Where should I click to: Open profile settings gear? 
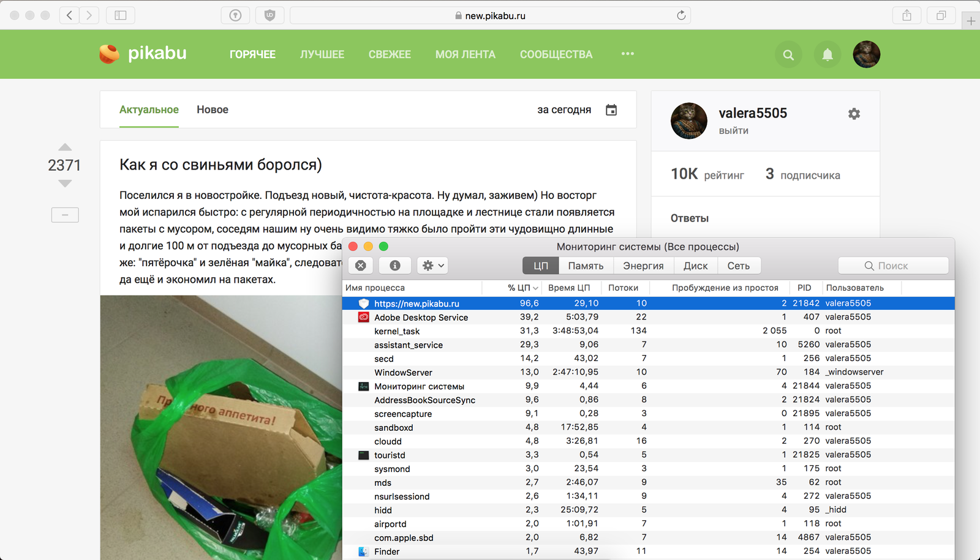tap(854, 114)
